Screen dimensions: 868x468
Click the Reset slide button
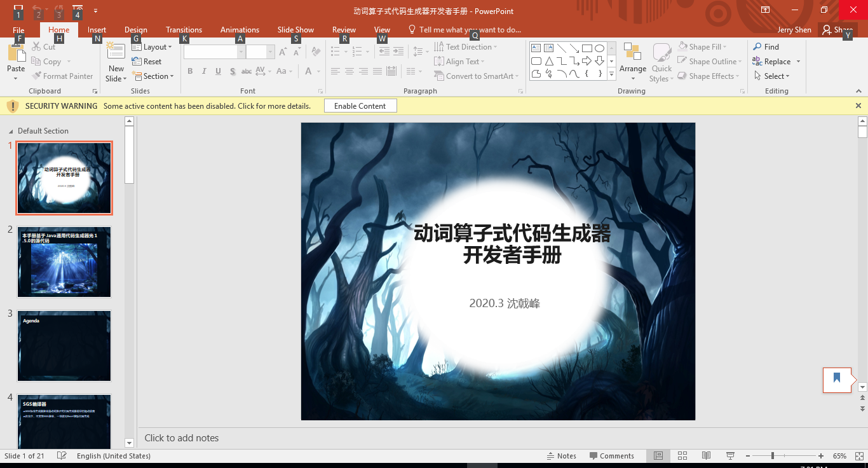(147, 62)
